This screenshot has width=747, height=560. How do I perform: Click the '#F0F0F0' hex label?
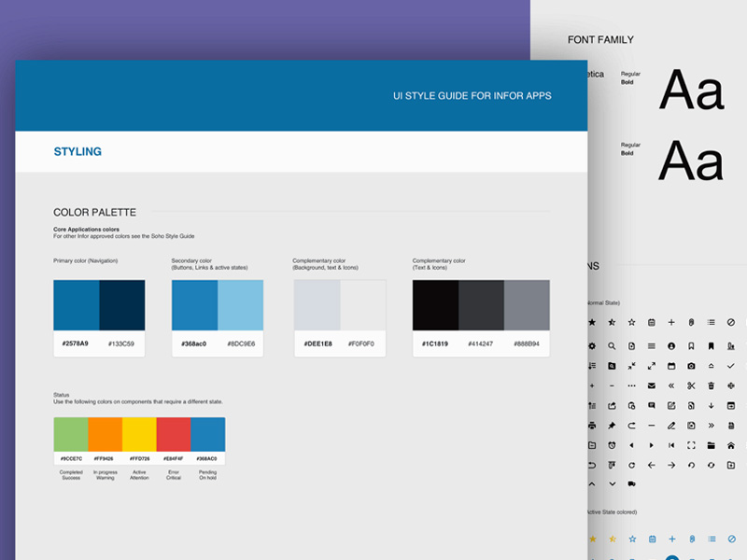[361, 343]
